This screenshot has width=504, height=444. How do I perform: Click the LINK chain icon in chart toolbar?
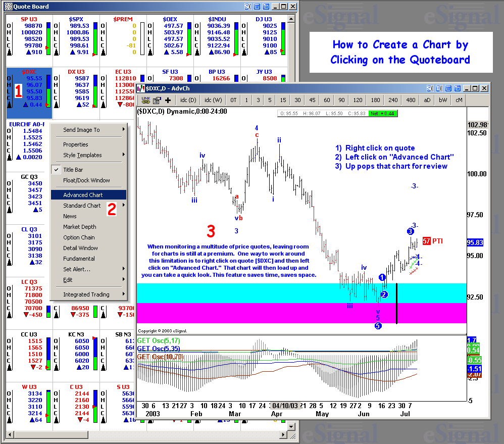(146, 101)
